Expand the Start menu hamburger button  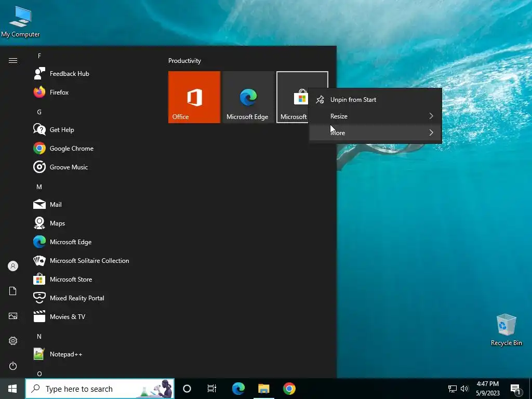pos(13,61)
